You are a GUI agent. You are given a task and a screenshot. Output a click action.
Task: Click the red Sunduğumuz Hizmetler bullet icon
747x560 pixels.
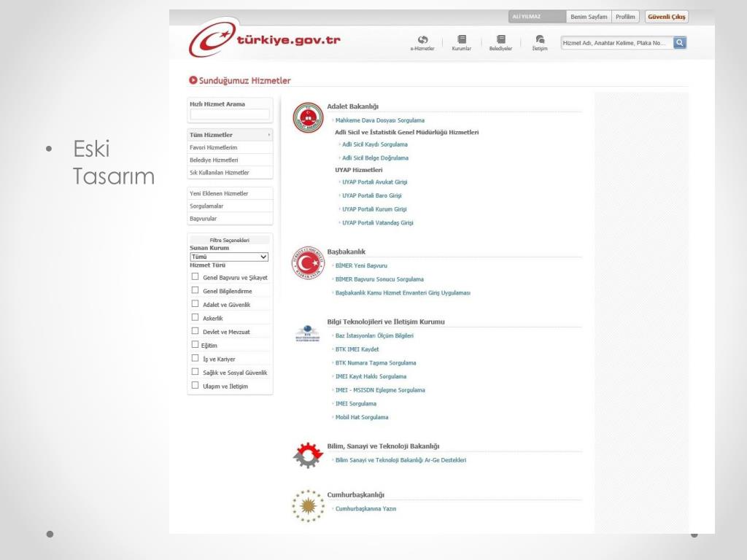pyautogui.click(x=193, y=80)
